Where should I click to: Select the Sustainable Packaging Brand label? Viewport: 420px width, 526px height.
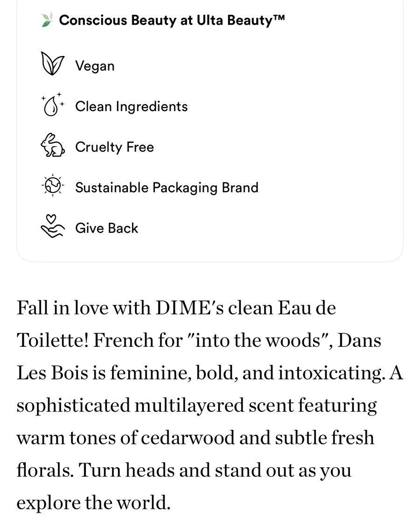click(167, 188)
